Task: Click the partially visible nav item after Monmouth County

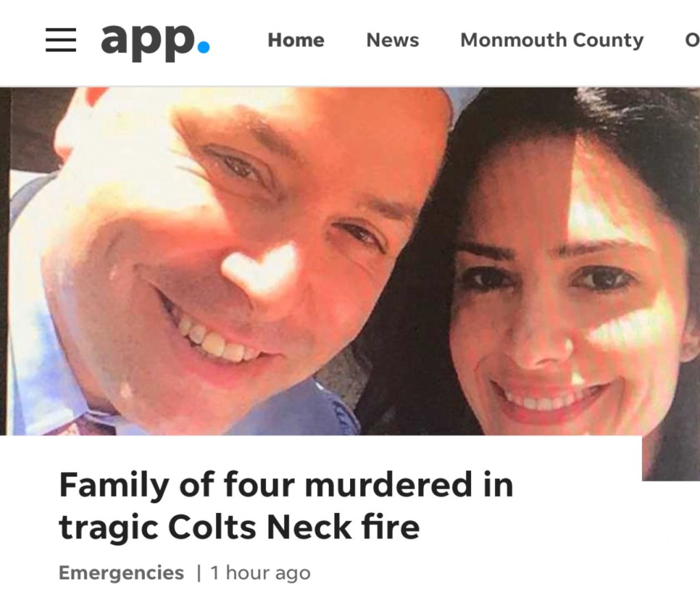Action: (x=692, y=40)
